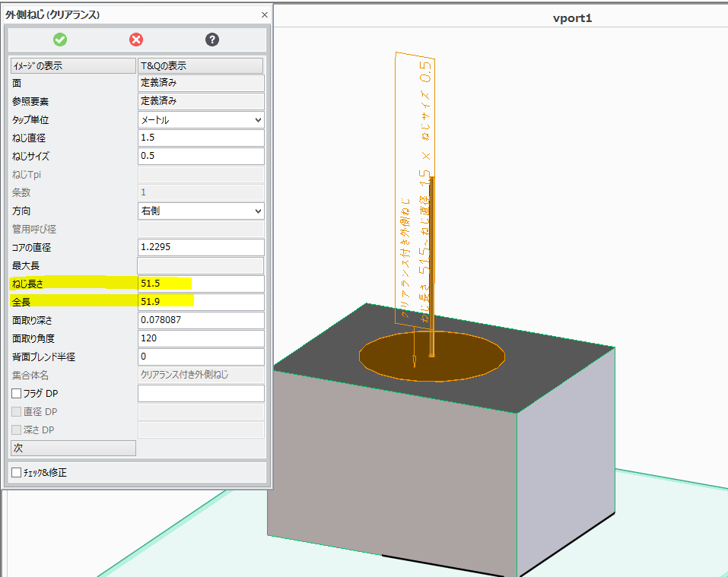Click the ねじ直径 input field
This screenshot has width=728, height=577.
201,138
